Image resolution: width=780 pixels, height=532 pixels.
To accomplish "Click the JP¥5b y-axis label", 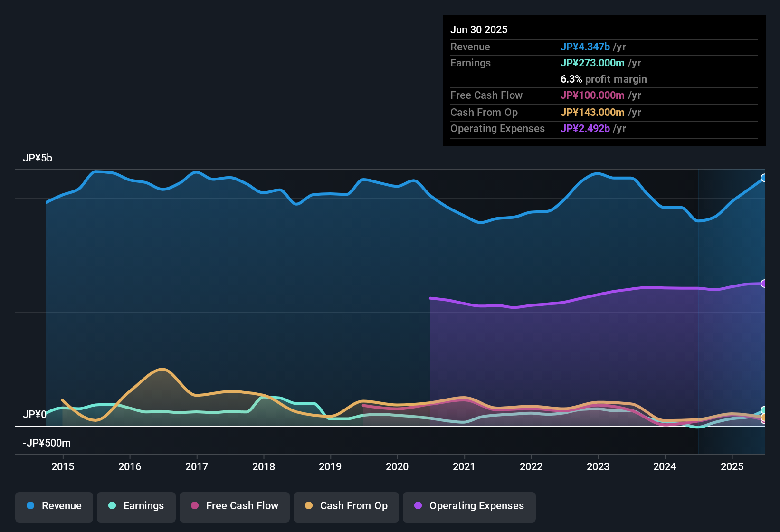I will pyautogui.click(x=38, y=158).
